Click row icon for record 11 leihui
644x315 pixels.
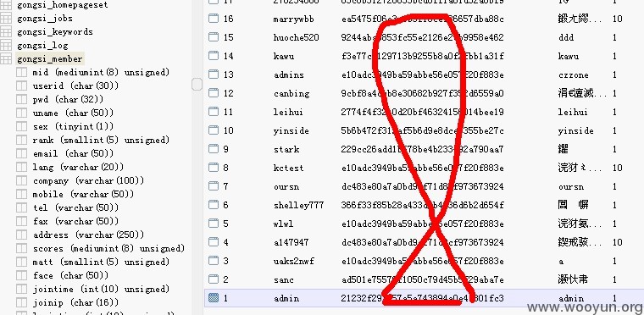tap(214, 112)
